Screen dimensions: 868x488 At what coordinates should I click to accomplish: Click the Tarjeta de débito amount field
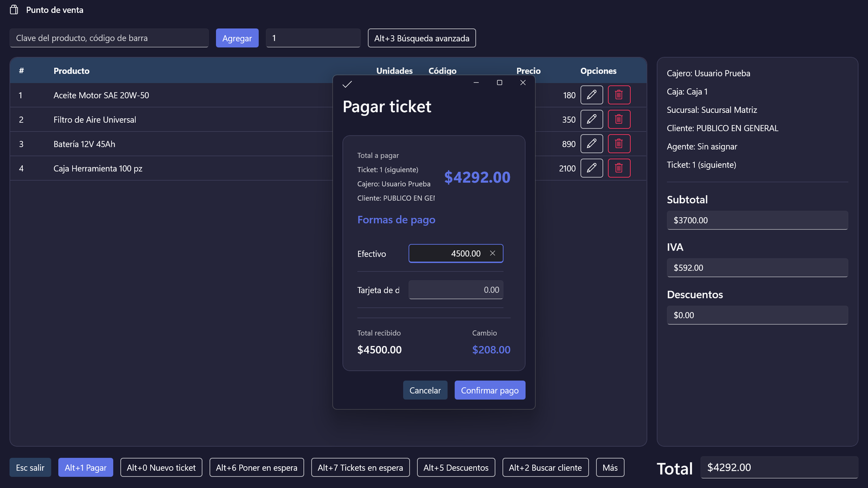coord(456,290)
